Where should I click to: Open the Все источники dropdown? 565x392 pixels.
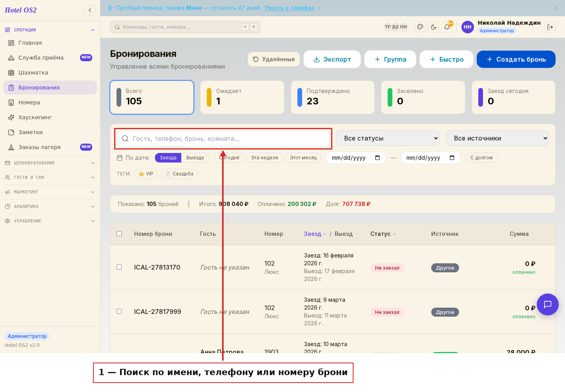(x=497, y=138)
